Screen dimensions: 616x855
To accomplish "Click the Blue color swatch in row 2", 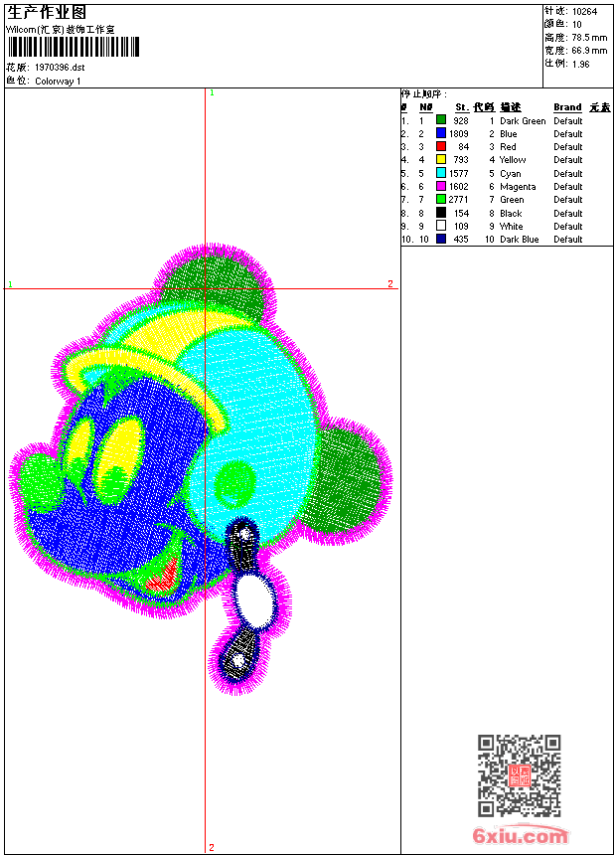I will 441,133.
